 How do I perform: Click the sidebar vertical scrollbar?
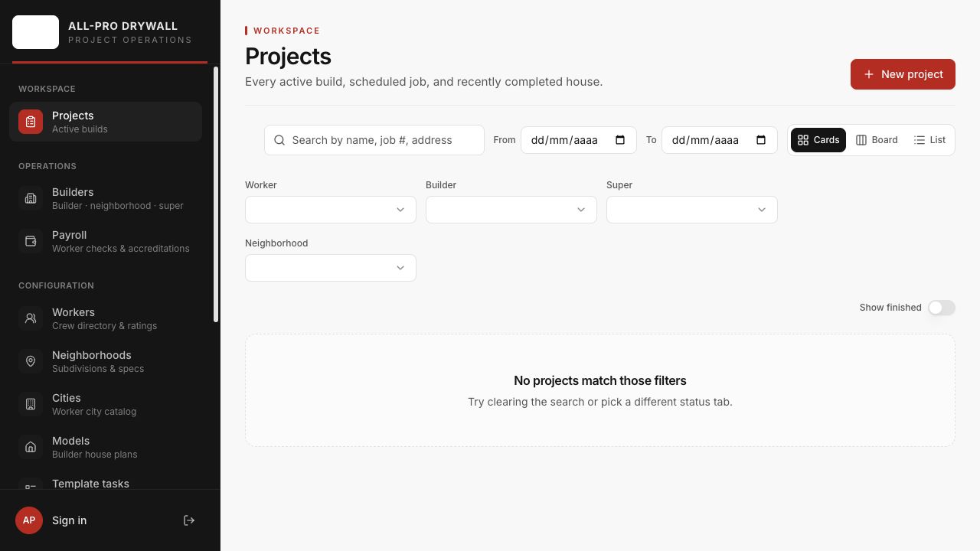tap(216, 194)
